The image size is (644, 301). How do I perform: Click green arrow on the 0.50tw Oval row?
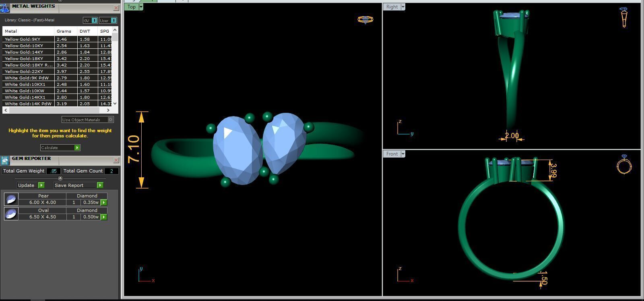coord(103,217)
